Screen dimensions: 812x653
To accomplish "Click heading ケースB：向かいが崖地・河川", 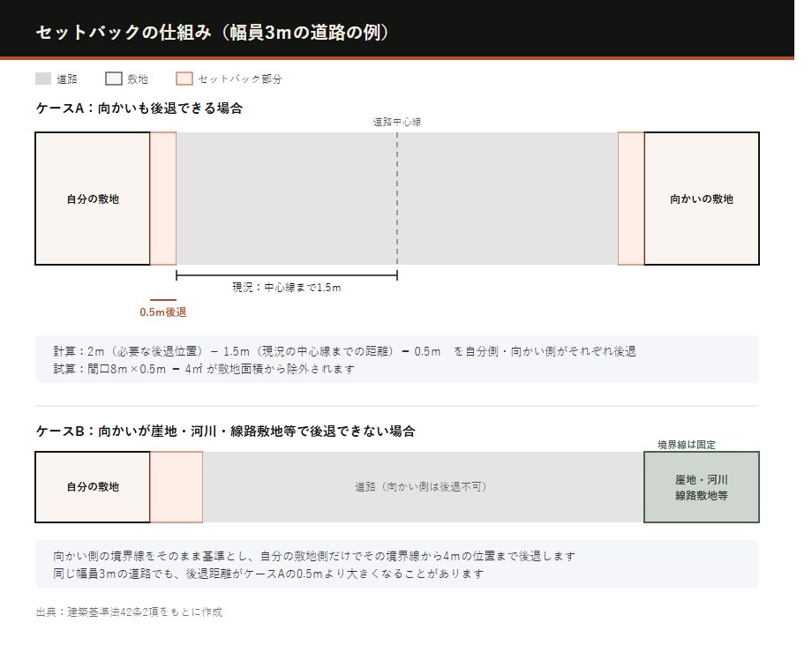I will click(x=225, y=432).
